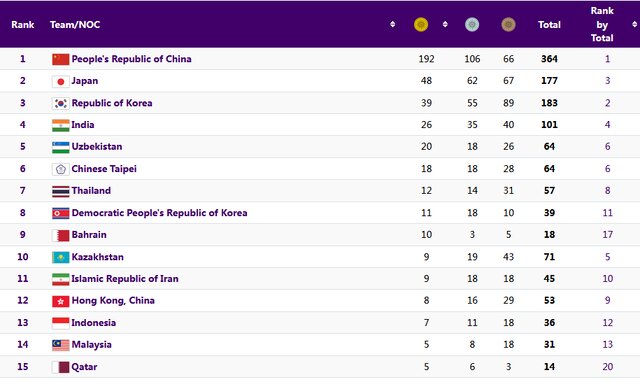Open the Uzbekistan team link
Viewport: 640px width, 382px height.
[x=97, y=147]
